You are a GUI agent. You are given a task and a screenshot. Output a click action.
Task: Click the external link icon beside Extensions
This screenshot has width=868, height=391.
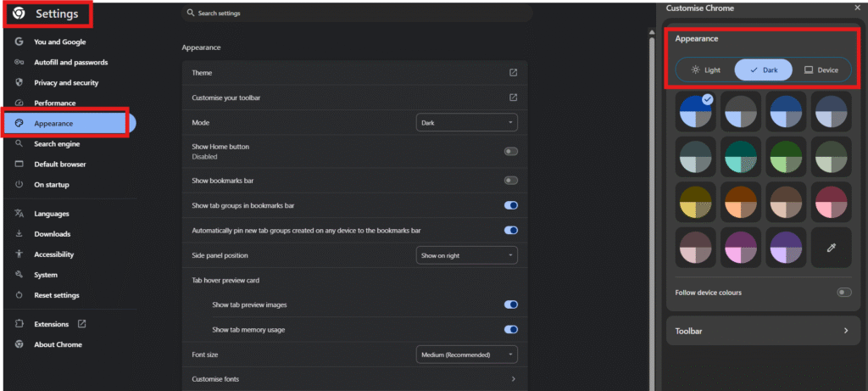(x=82, y=323)
